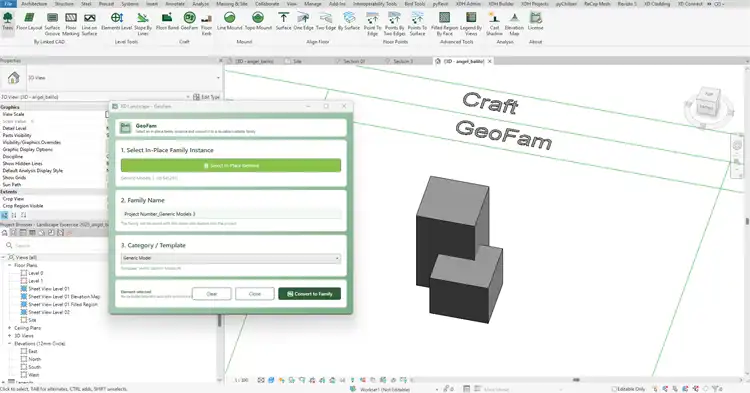Expand the 3D Views tree node

tap(10, 336)
